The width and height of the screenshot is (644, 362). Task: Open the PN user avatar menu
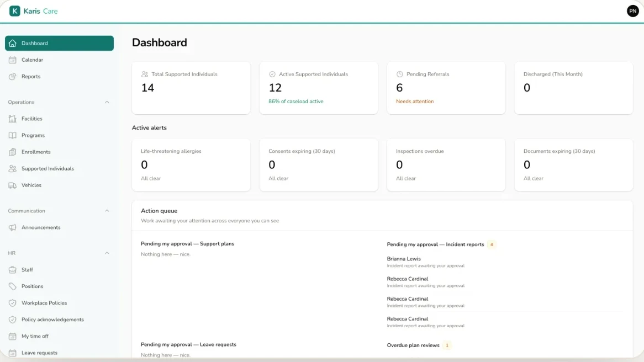click(632, 11)
